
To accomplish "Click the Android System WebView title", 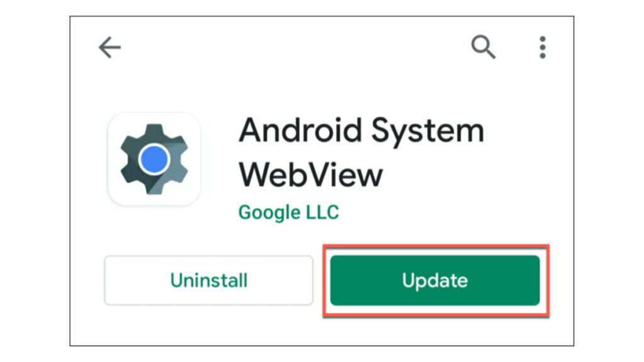I will (362, 152).
